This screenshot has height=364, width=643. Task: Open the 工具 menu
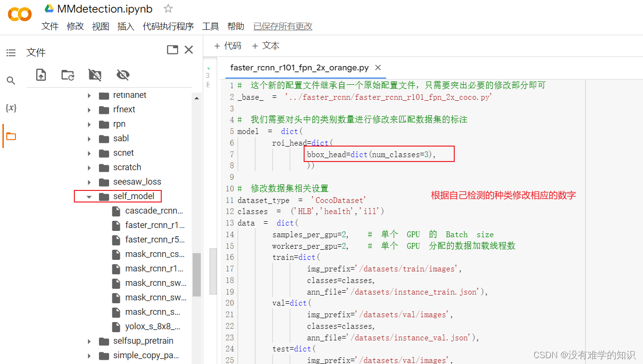[x=210, y=27]
